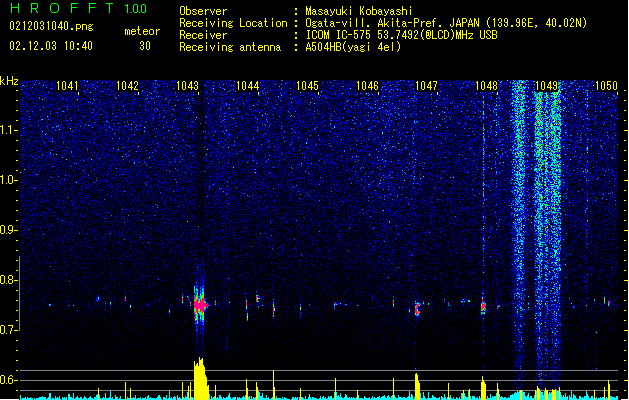This screenshot has width=629, height=400.
Task: Click the 0.7 frequency axis label
Action: click(9, 330)
